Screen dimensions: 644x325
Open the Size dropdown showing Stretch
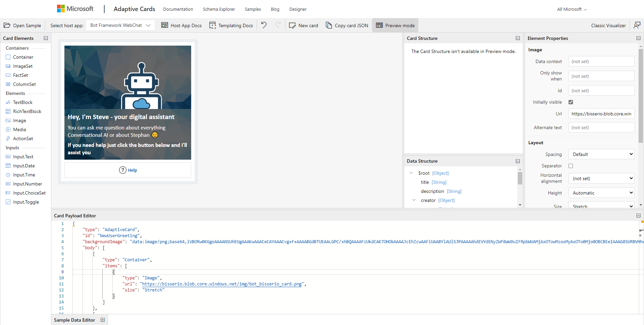click(x=601, y=205)
